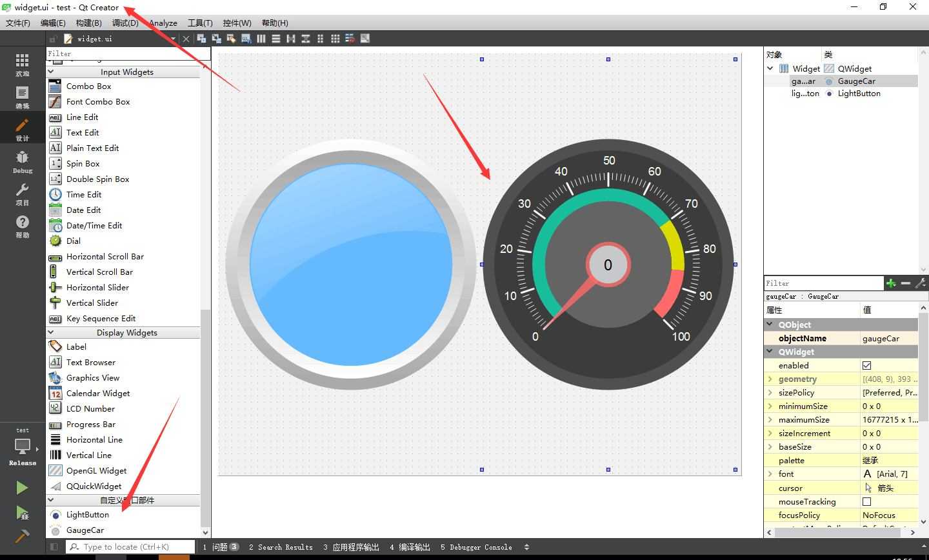The width and height of the screenshot is (929, 560).
Task: Apply Lay Out Horizontally
Action: 261,39
